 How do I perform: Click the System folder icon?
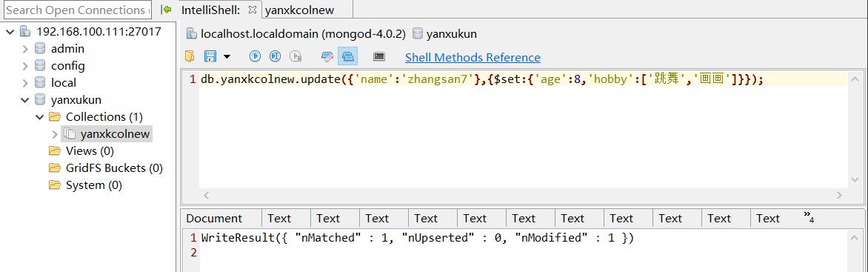pyautogui.click(x=54, y=185)
